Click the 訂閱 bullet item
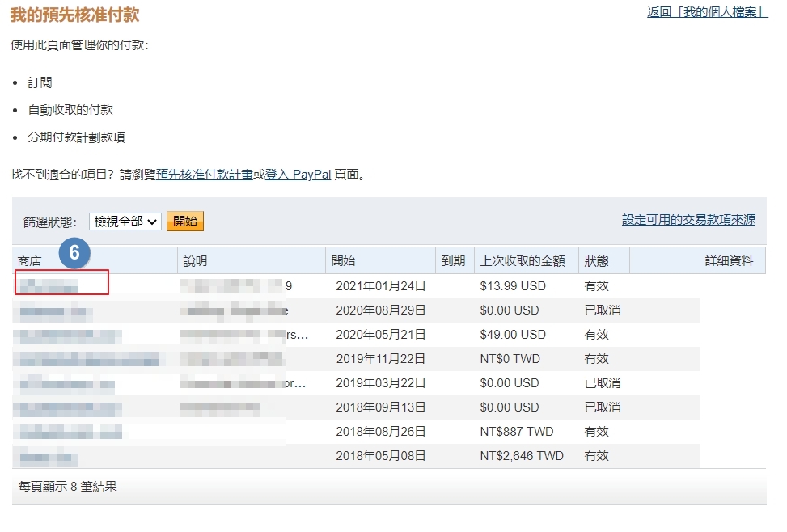Viewport: 787px width, 532px height. [x=40, y=82]
